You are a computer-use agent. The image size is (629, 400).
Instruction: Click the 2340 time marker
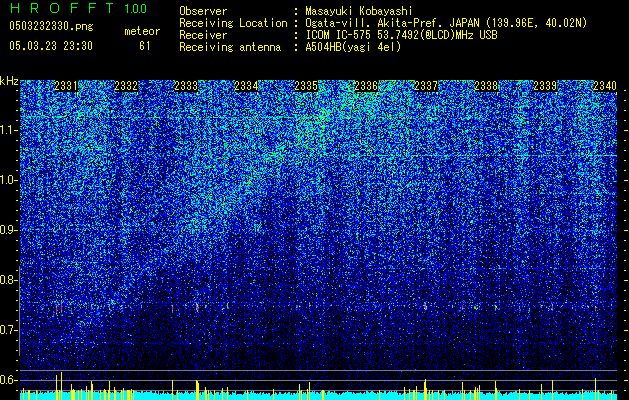point(605,86)
